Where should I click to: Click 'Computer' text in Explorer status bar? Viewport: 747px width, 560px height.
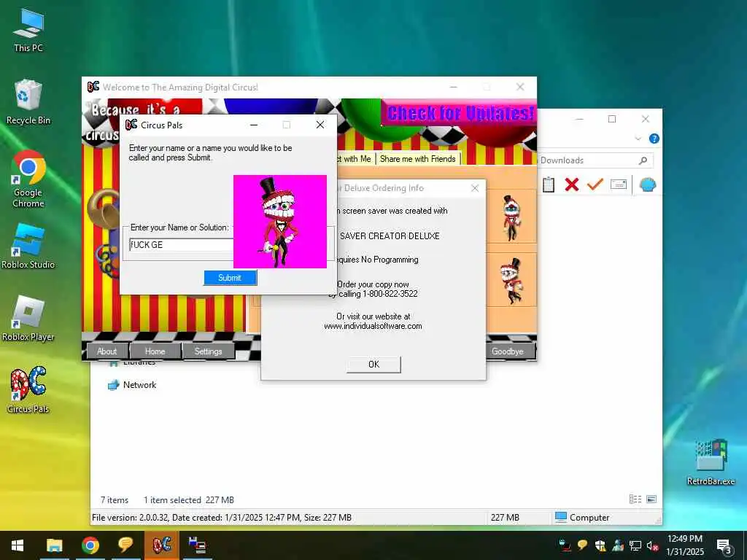tap(589, 518)
